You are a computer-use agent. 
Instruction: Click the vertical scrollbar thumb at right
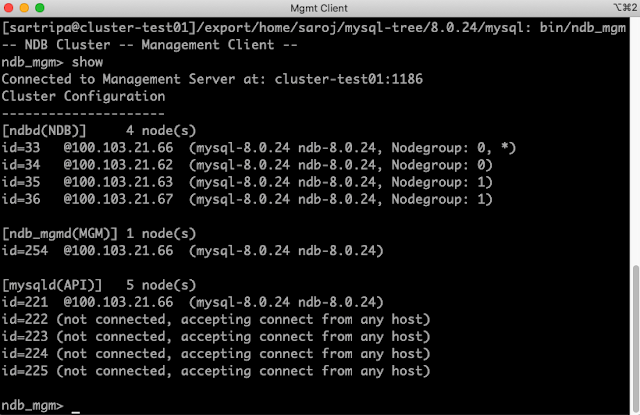[636, 338]
